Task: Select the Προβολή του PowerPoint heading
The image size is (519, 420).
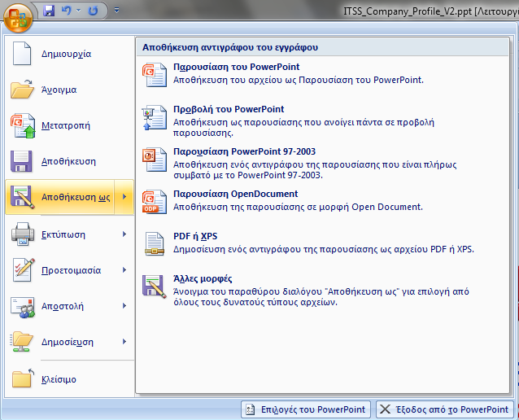Action: tap(229, 109)
